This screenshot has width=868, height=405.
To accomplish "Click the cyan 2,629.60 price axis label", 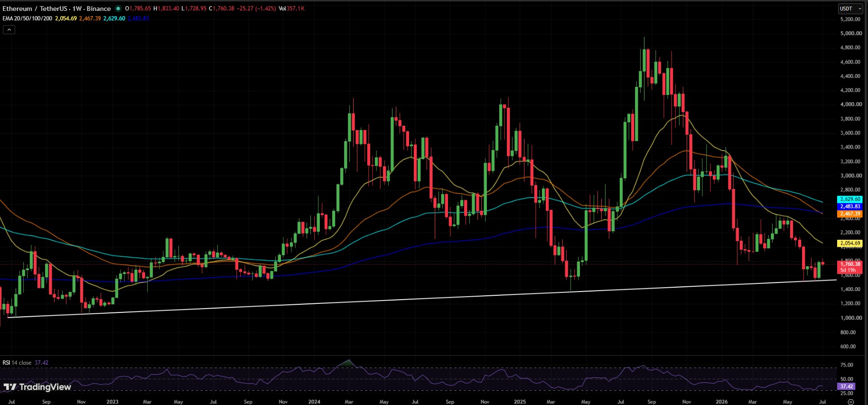I will coord(850,199).
